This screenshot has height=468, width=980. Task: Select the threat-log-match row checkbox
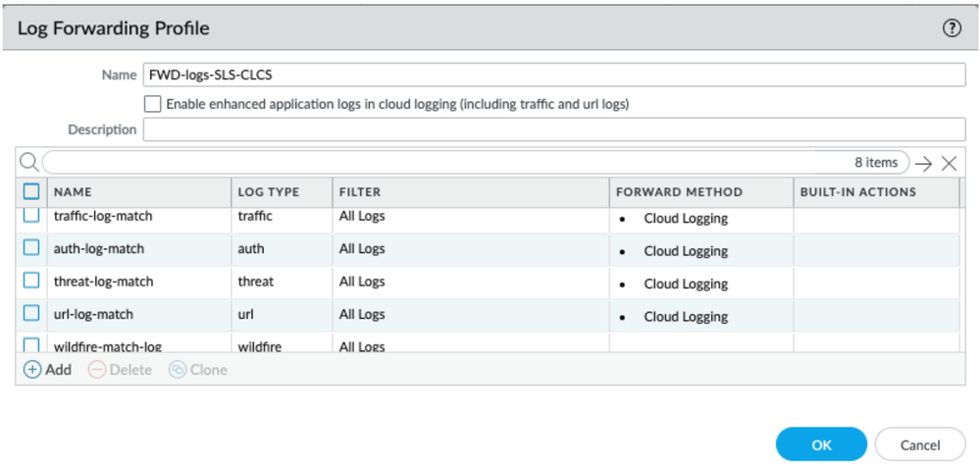[x=31, y=281]
